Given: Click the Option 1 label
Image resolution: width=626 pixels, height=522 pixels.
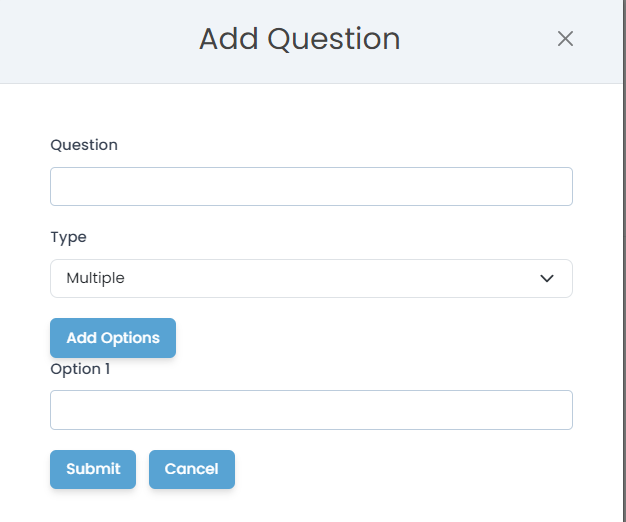Looking at the screenshot, I should pos(80,369).
